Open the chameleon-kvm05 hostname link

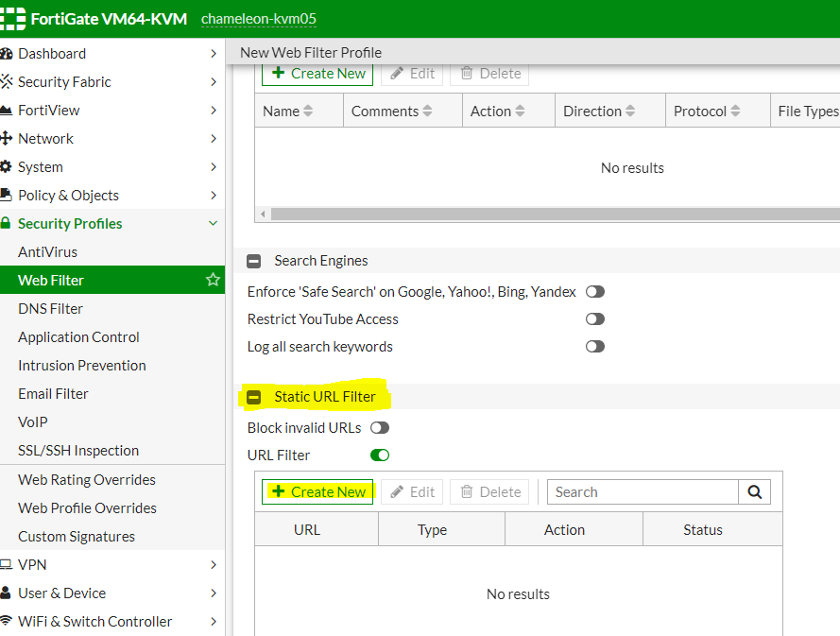(258, 20)
